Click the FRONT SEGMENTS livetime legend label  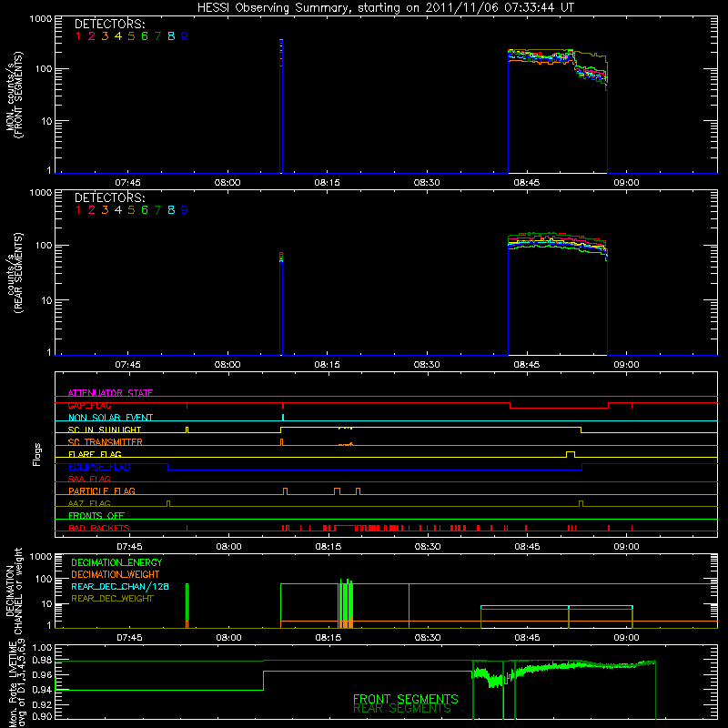point(405,699)
